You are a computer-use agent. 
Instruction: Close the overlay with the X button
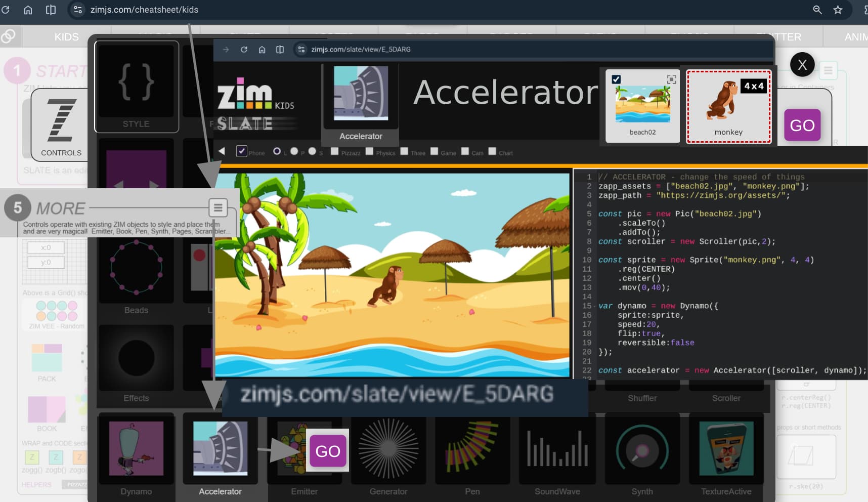coord(802,65)
